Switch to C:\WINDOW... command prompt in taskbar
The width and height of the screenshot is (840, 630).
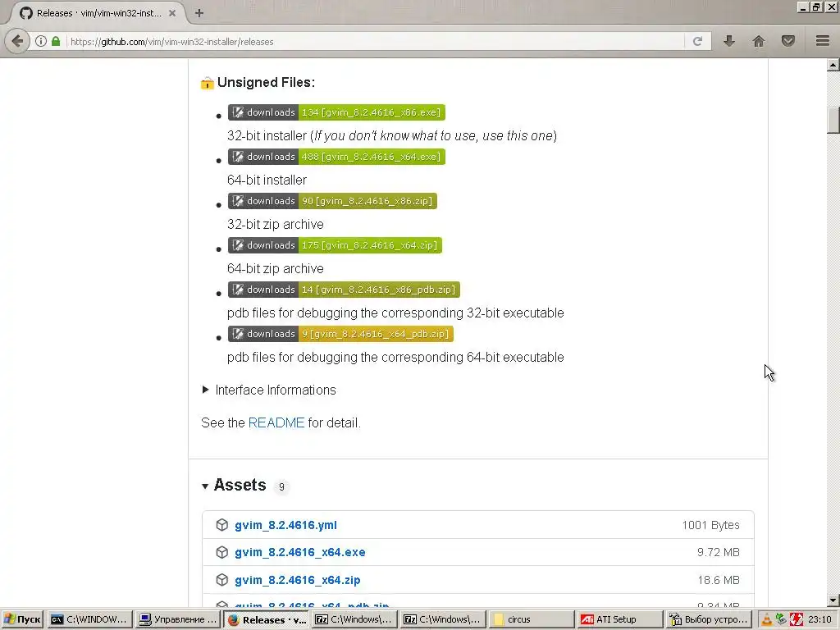point(89,619)
